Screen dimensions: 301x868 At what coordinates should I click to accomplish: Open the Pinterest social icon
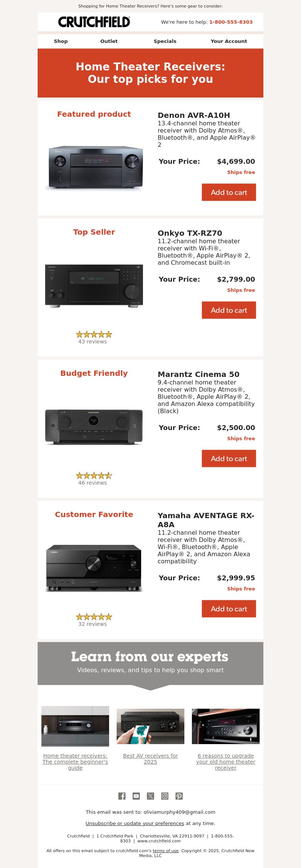coord(179,796)
